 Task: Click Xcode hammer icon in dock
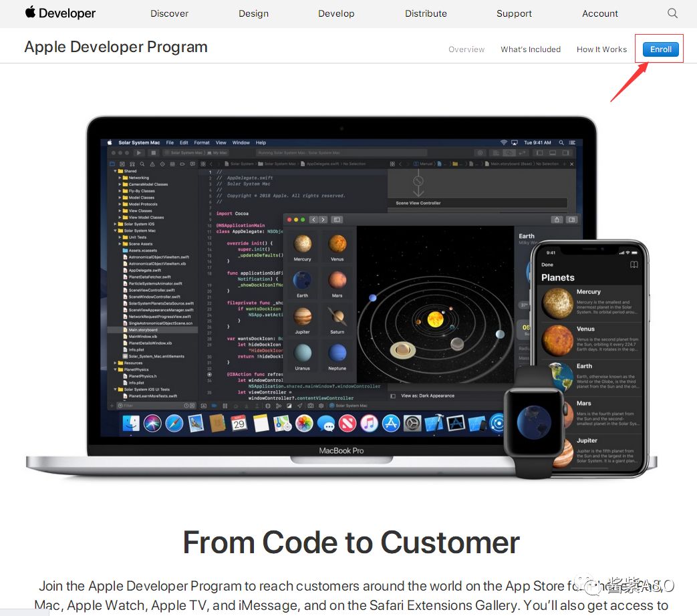[x=434, y=423]
